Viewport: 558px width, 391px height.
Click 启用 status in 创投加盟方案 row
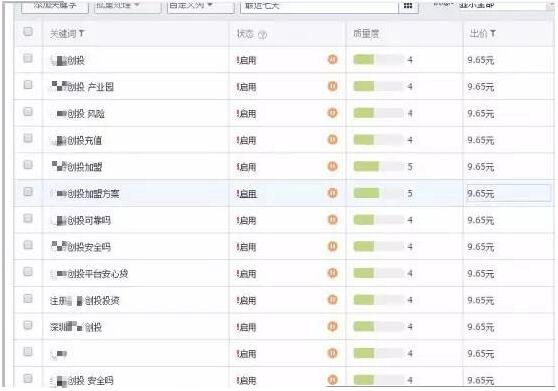pos(247,194)
